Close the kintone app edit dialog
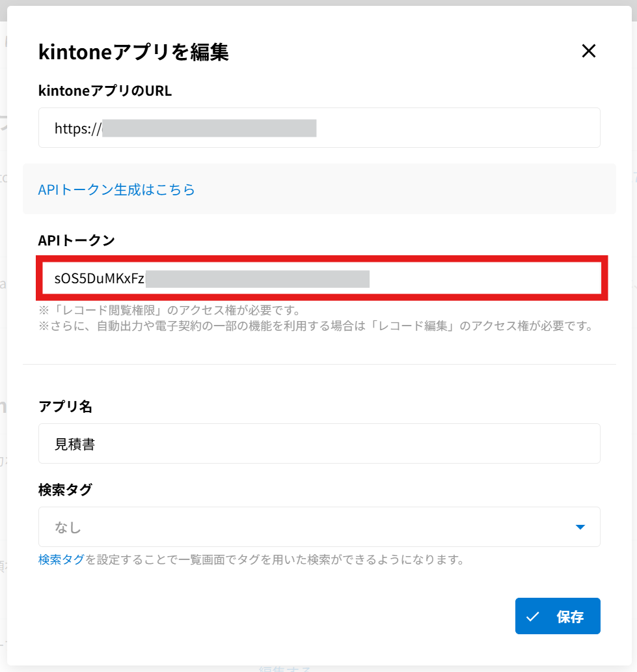Viewport: 637px width, 672px height. click(588, 51)
